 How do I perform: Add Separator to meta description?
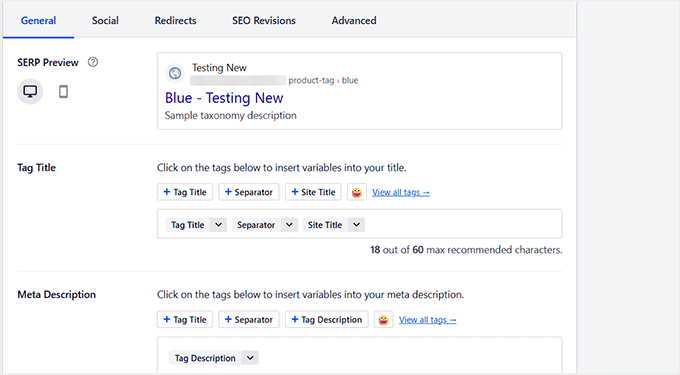(248, 320)
